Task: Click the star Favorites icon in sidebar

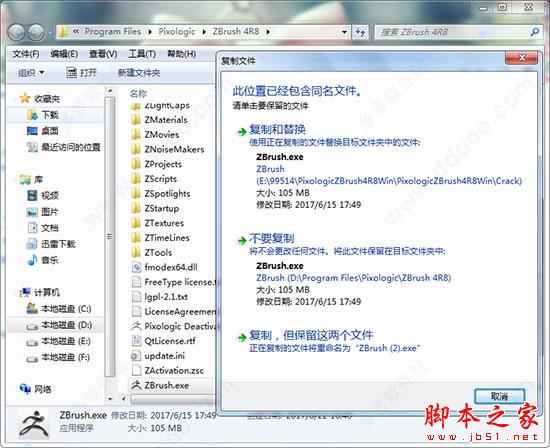Action: tap(25, 98)
